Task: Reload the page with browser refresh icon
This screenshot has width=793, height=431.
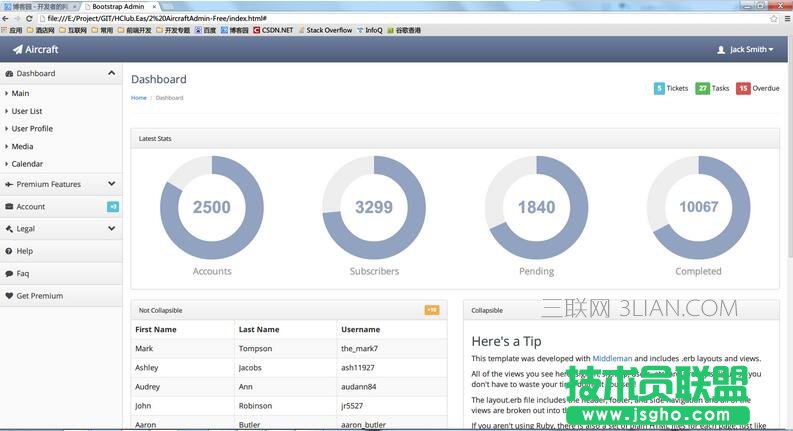Action: (29, 18)
